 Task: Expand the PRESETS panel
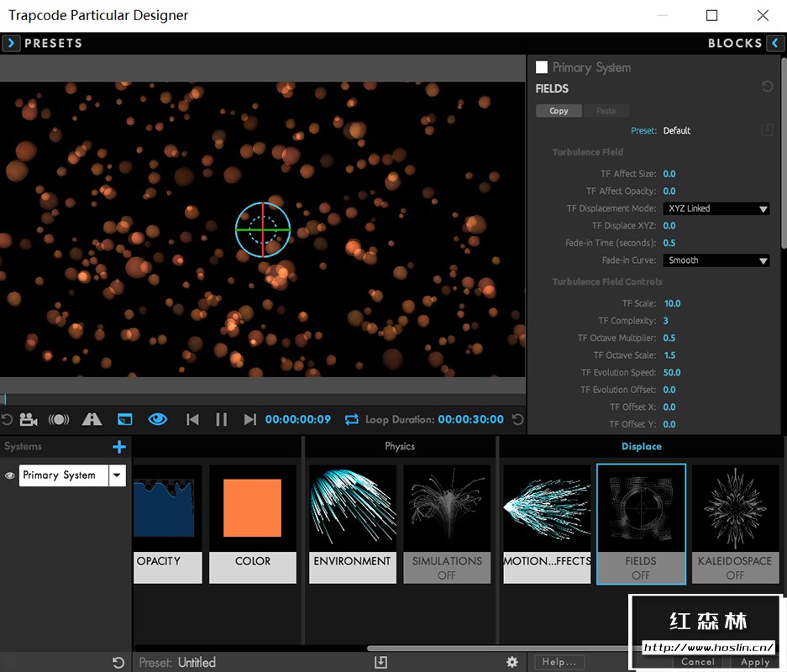click(12, 42)
